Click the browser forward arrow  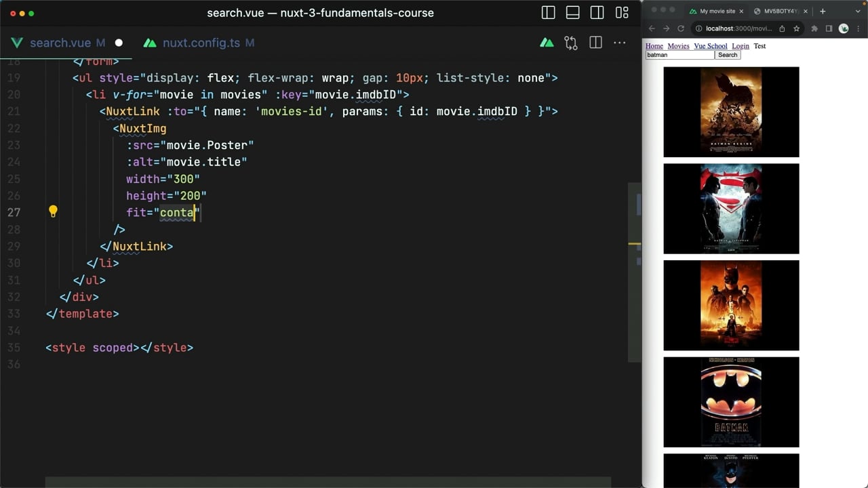click(x=666, y=28)
